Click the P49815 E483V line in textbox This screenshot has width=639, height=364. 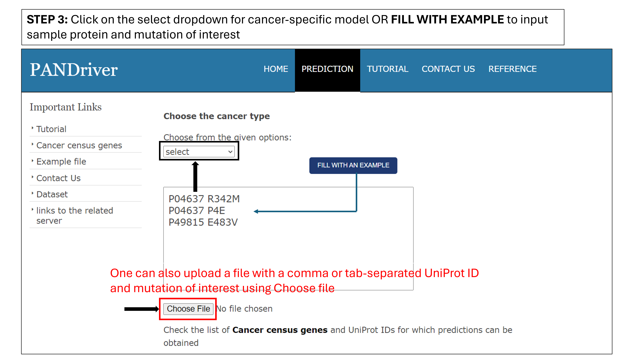pos(203,222)
